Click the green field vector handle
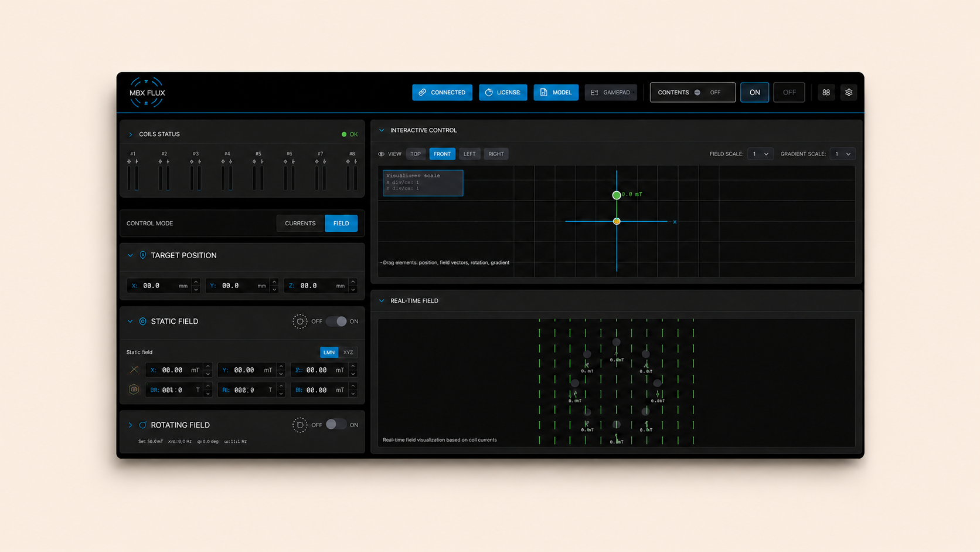980x552 pixels. (617, 195)
